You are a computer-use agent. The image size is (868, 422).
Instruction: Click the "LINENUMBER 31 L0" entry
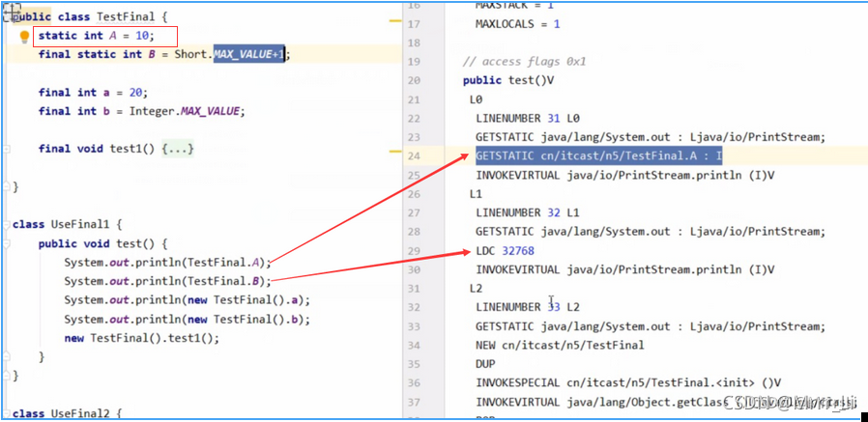pos(527,119)
